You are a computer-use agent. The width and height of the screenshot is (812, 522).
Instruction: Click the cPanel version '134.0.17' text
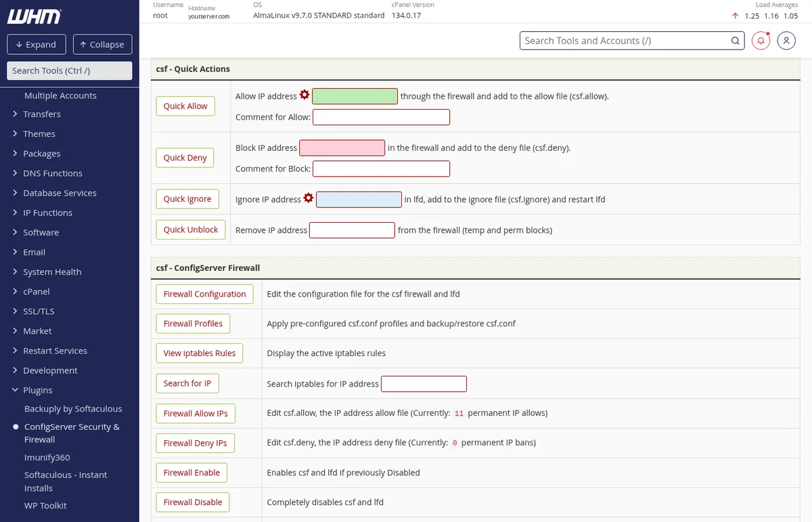click(406, 15)
